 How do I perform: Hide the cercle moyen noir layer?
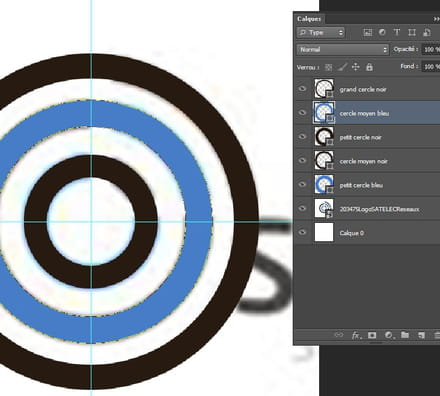(x=302, y=161)
